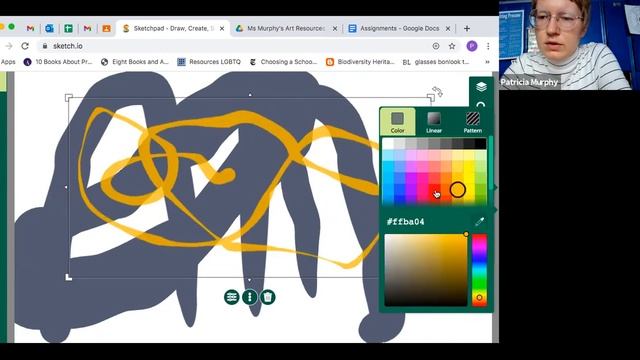Viewport: 640px width, 360px height.
Task: Click the rotate handle of the selection
Action: 437,91
